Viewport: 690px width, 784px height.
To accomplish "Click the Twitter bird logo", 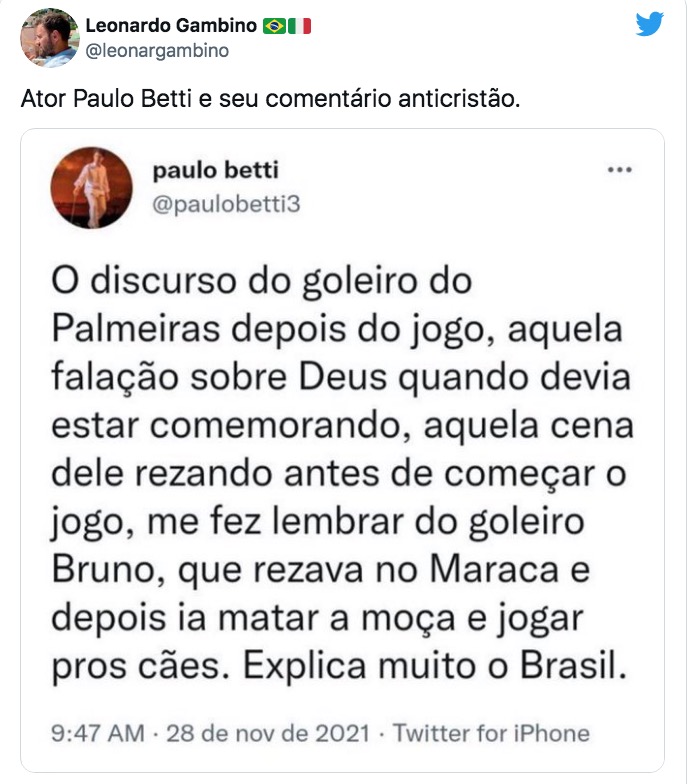I will click(x=649, y=25).
